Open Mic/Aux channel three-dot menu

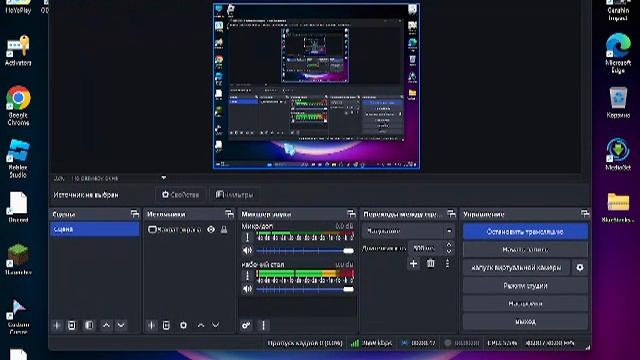(x=247, y=238)
